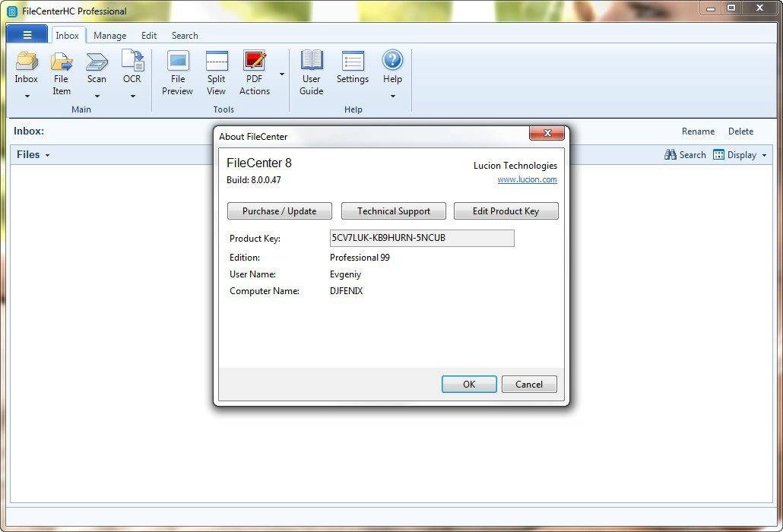Click Edit Product Key button

pos(506,211)
